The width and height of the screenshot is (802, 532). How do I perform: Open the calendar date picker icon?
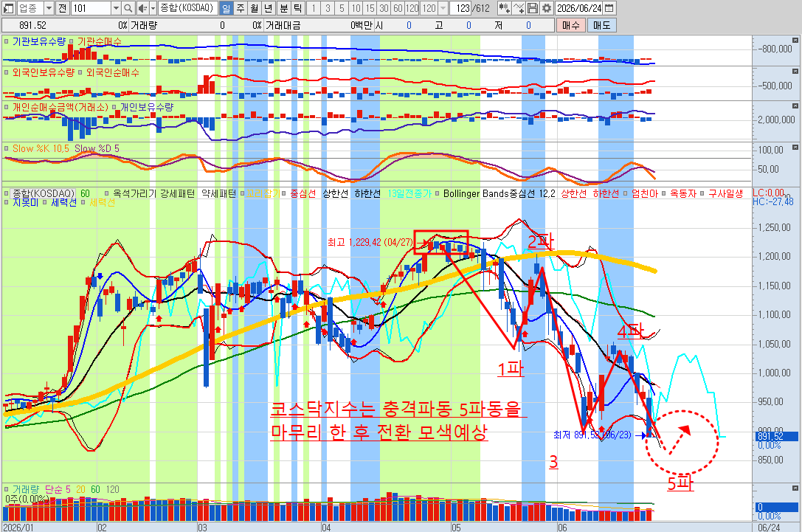tap(609, 8)
